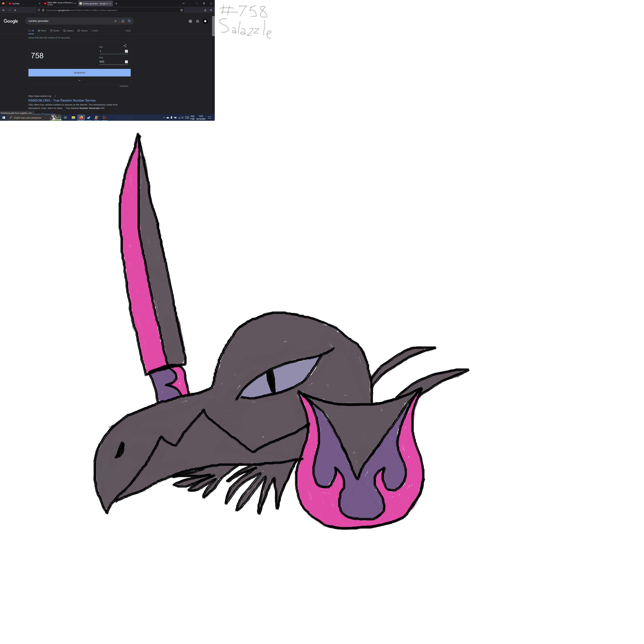Click the taskbar clock showing 13:35
Screen dimensions: 644x644
pos(201,118)
